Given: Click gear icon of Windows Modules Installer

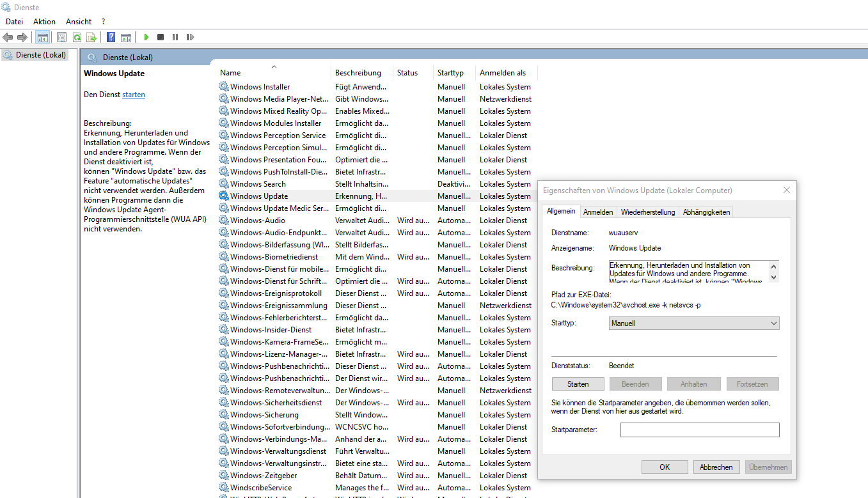Looking at the screenshot, I should (x=223, y=123).
